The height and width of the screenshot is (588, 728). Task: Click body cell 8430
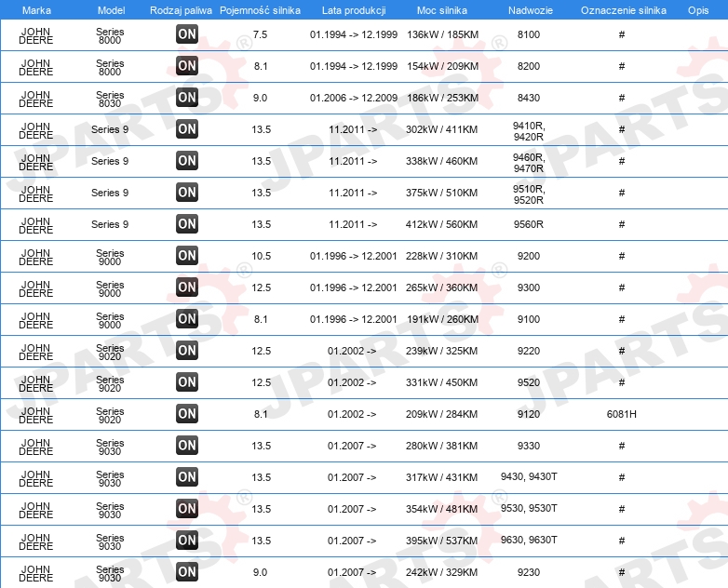[529, 98]
